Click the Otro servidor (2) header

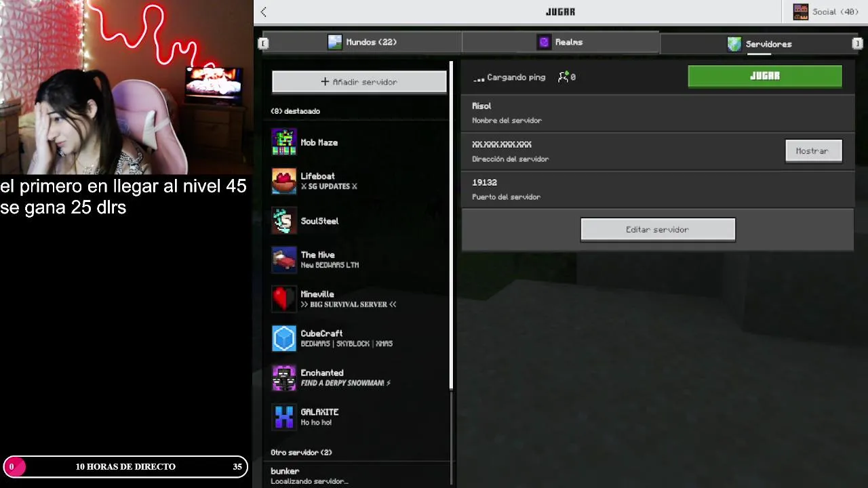click(301, 453)
